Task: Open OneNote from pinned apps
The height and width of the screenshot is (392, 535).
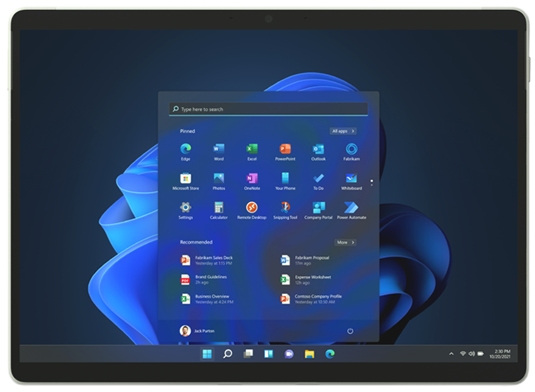Action: (x=252, y=181)
